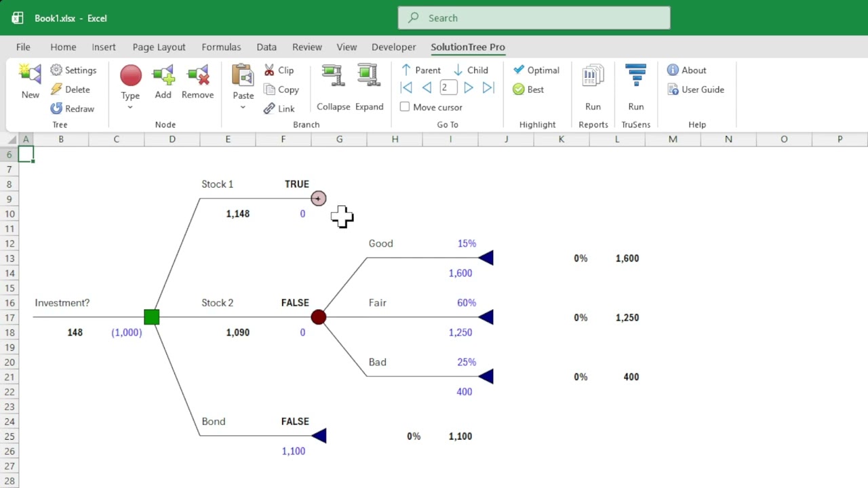Select row header 17
This screenshot has width=868, height=488.
[9, 317]
